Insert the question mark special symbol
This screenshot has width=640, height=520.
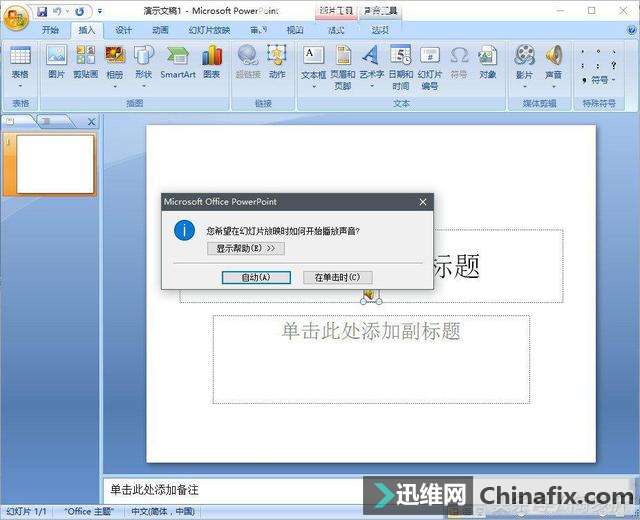(613, 65)
